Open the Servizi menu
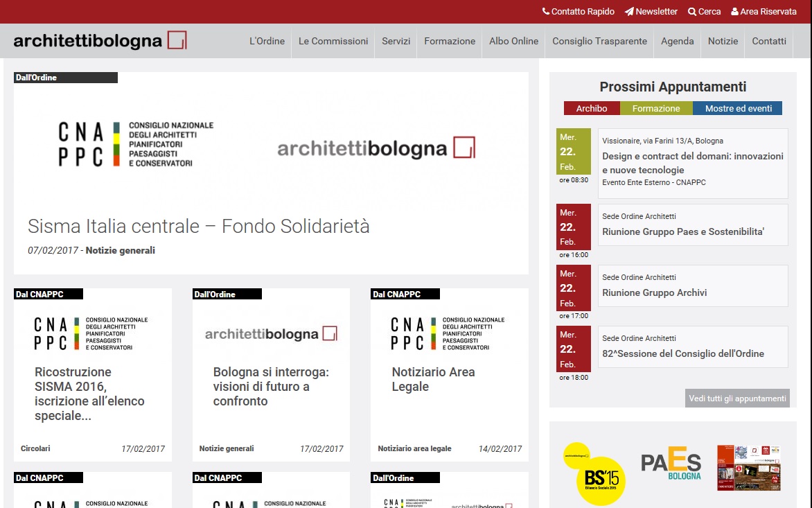812x508 pixels. 396,41
